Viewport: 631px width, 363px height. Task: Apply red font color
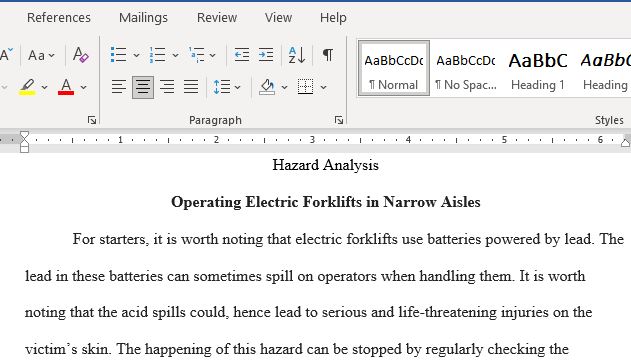(66, 87)
